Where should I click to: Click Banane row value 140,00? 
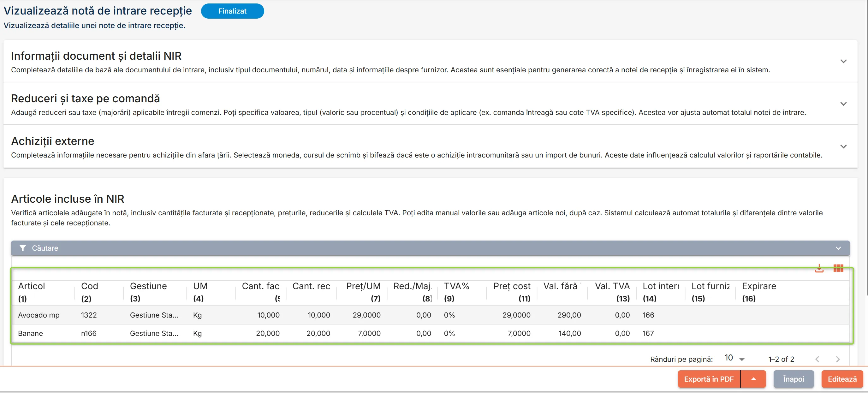pyautogui.click(x=569, y=333)
